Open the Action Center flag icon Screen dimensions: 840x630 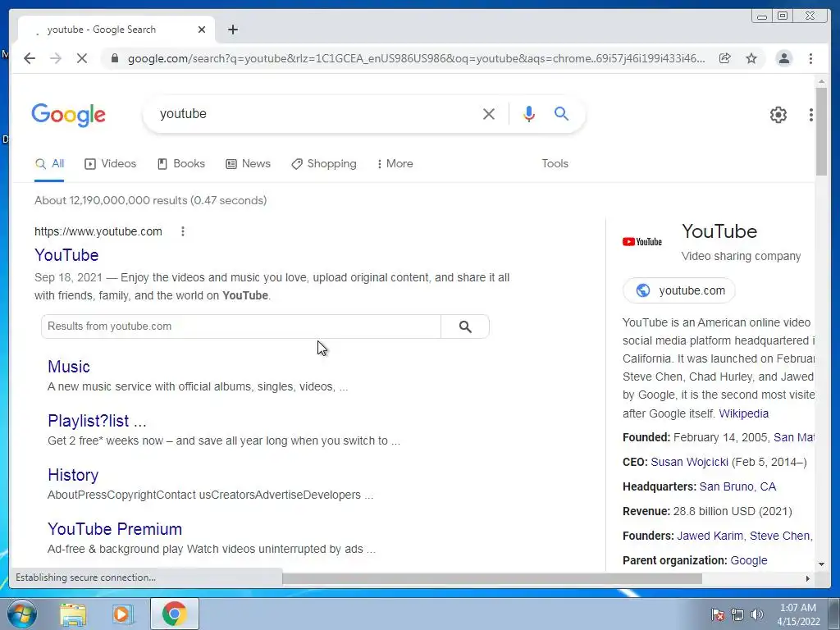tap(718, 614)
